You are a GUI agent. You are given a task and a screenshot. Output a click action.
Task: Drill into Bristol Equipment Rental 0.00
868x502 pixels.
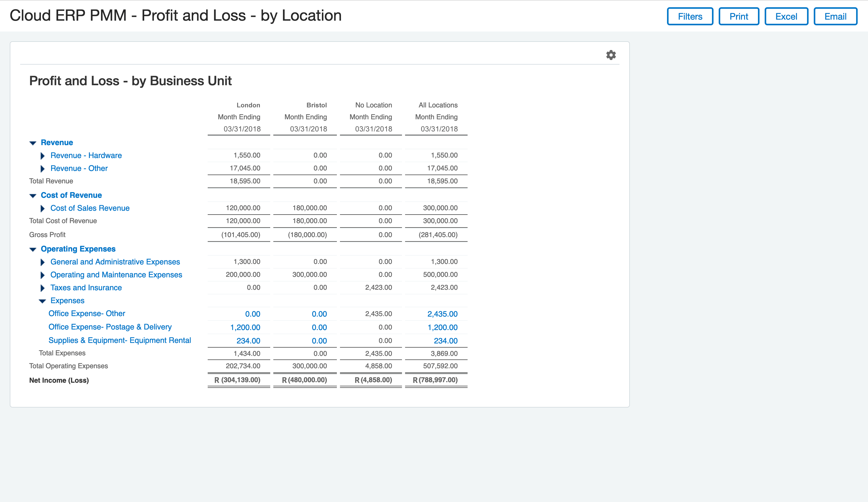click(319, 341)
